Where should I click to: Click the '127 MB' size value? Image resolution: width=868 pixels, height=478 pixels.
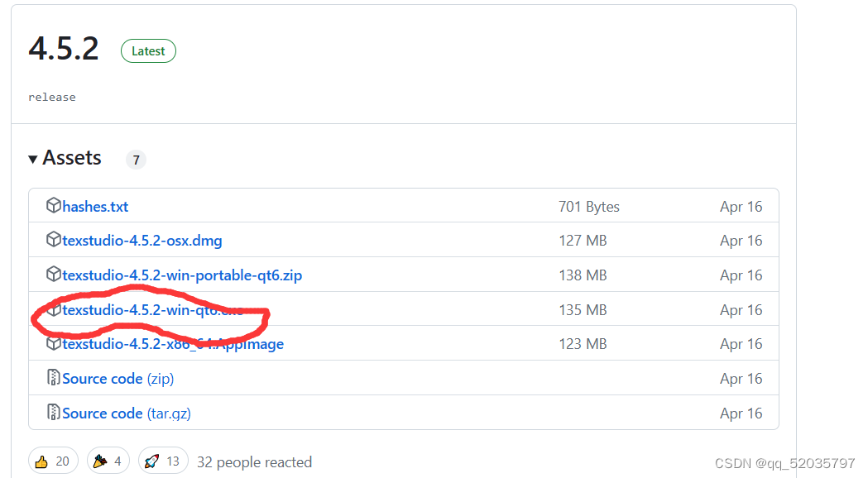pos(583,241)
